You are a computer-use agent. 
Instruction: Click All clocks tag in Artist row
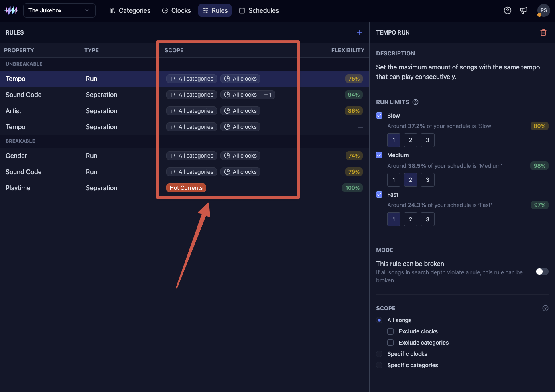click(240, 111)
